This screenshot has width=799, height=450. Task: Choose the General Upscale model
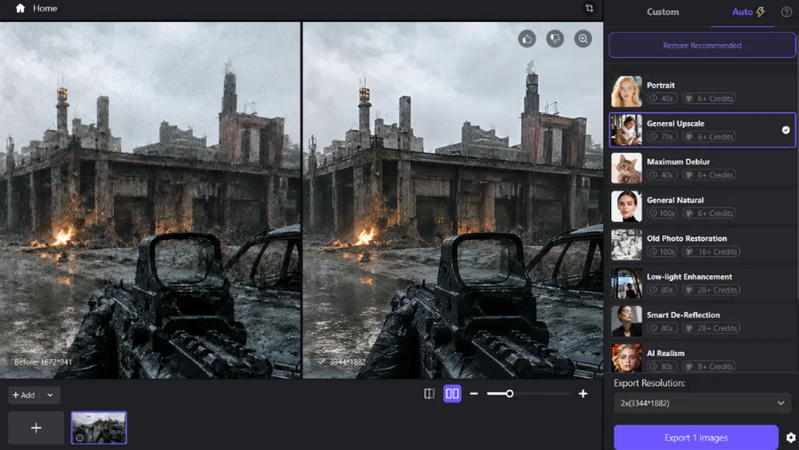(702, 130)
